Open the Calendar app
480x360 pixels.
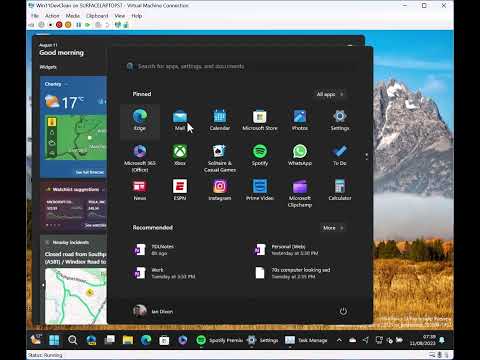click(220, 121)
